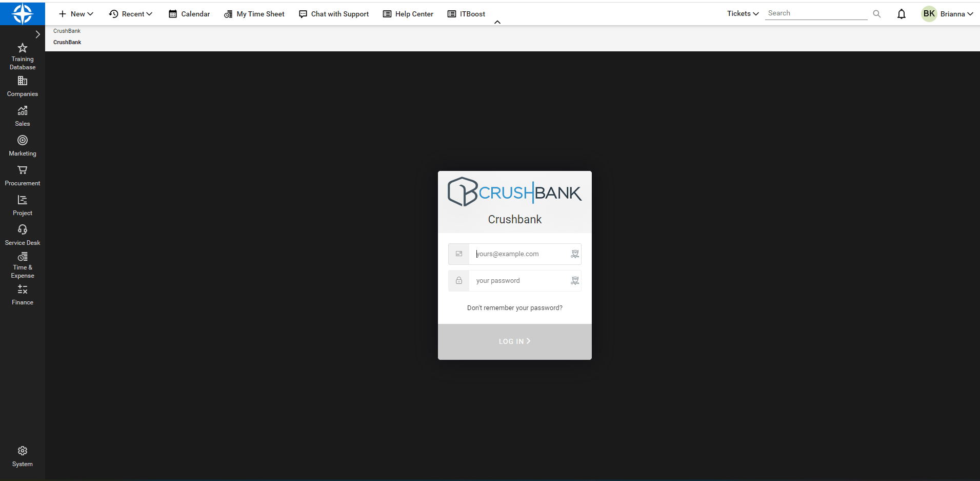Click the notifications bell icon

coord(902,14)
